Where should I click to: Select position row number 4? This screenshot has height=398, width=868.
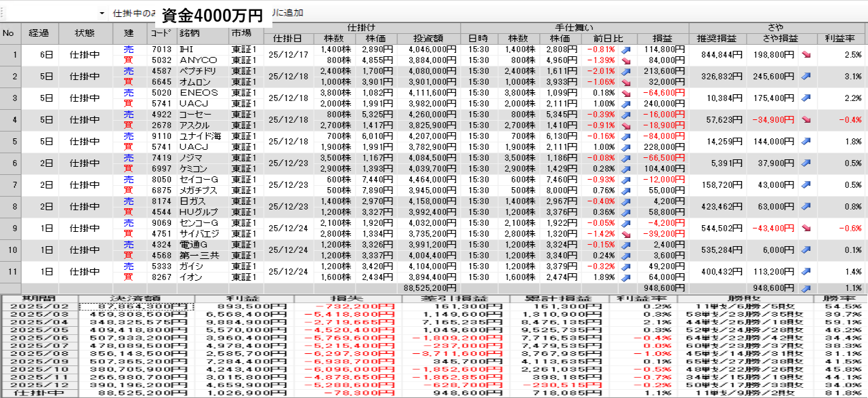(x=10, y=120)
